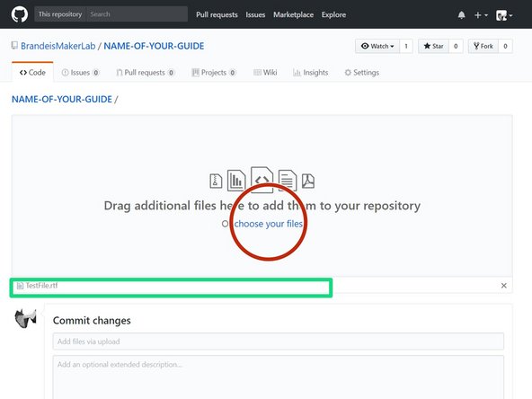Click the Commit changes heading
Screen dimensions: 532x399
[92, 320]
